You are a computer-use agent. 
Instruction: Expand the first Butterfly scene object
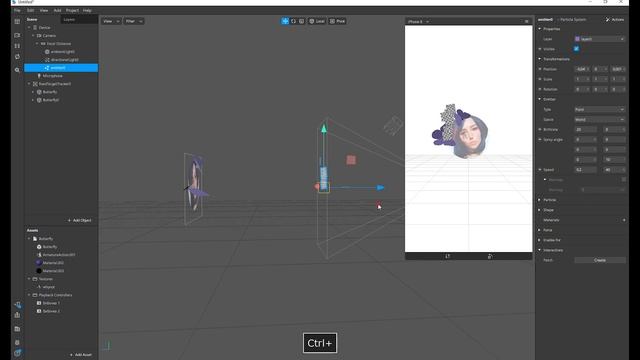pyautogui.click(x=33, y=92)
